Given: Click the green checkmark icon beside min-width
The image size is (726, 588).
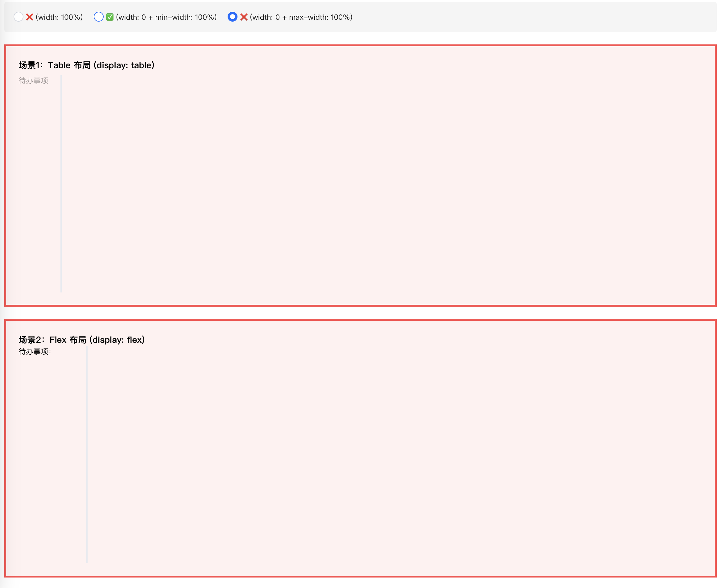Looking at the screenshot, I should [110, 17].
